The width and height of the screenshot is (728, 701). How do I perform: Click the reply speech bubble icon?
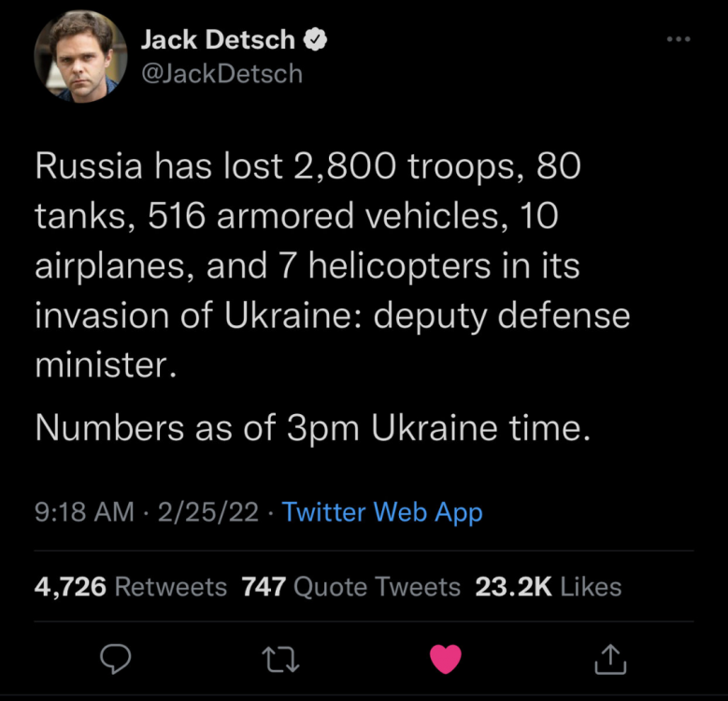pos(116,659)
